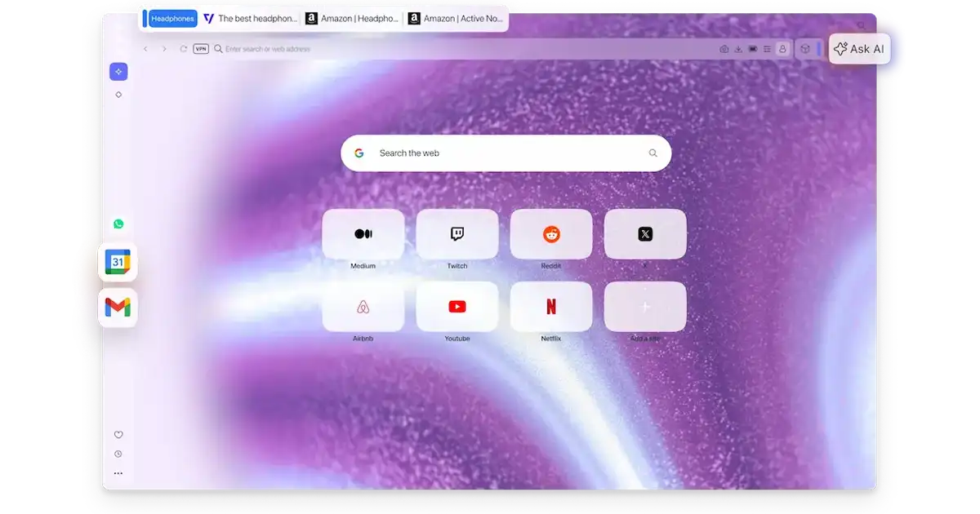Open the Twitch speed dial tile
Viewport: 980px width, 514px height.
457,234
